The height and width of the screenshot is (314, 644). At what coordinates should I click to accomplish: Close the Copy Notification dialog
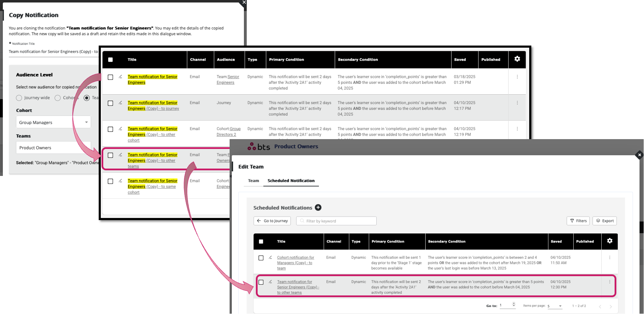(244, 2)
